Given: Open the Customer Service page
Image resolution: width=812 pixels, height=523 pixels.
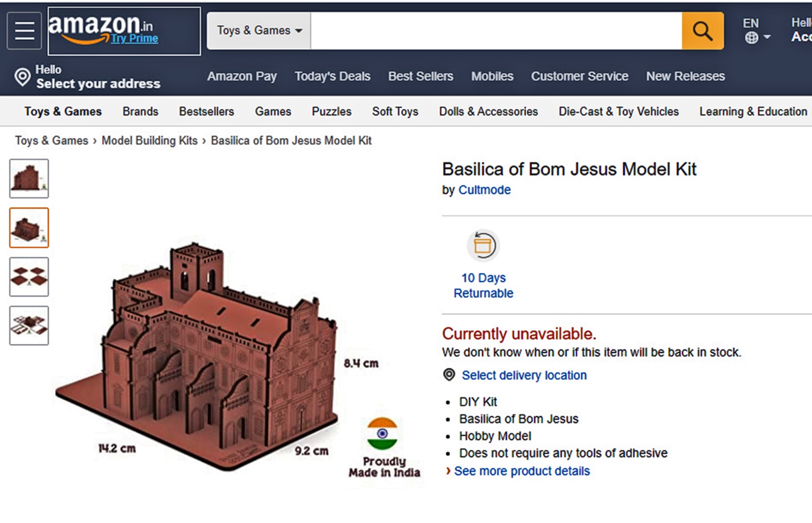Looking at the screenshot, I should 579,76.
